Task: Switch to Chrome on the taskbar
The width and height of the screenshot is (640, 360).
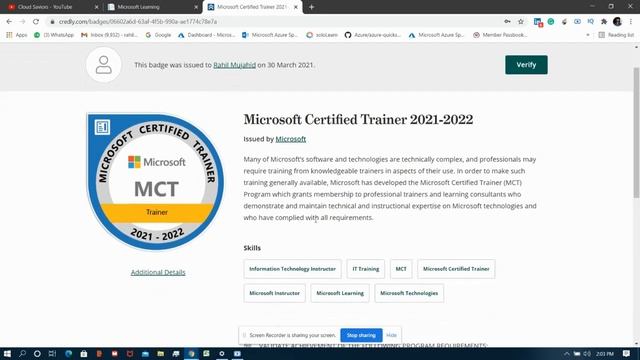Action: coord(191,353)
